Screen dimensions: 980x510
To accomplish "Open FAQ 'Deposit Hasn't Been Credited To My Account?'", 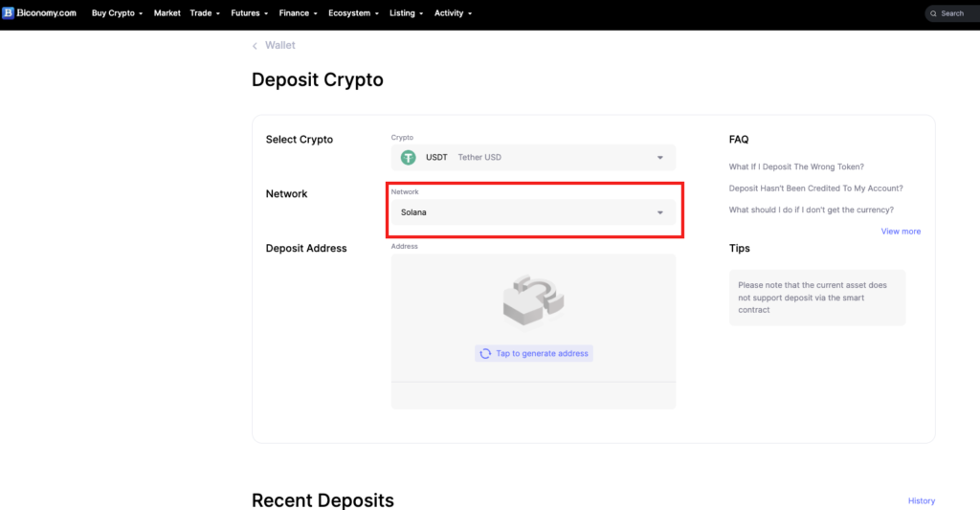I will click(815, 188).
